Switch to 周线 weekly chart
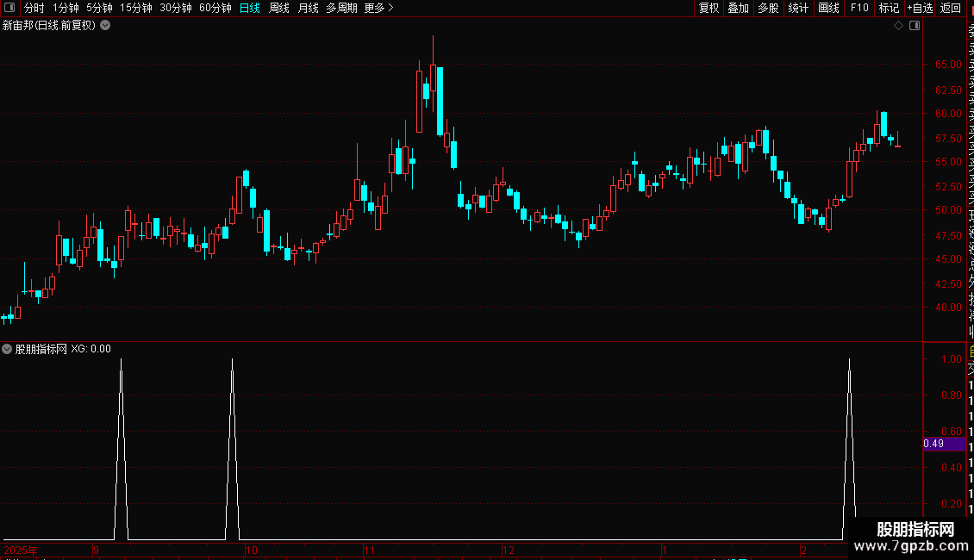 tap(279, 8)
